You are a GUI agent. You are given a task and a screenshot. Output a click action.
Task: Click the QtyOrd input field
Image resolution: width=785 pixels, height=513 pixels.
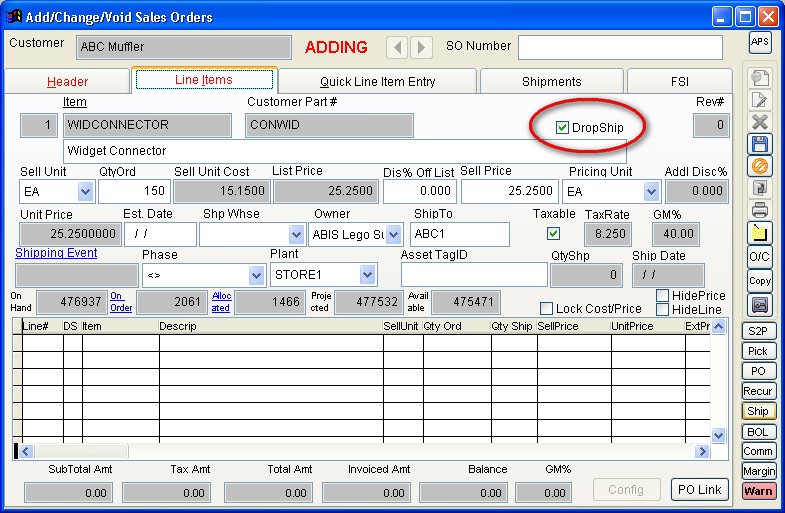134,192
